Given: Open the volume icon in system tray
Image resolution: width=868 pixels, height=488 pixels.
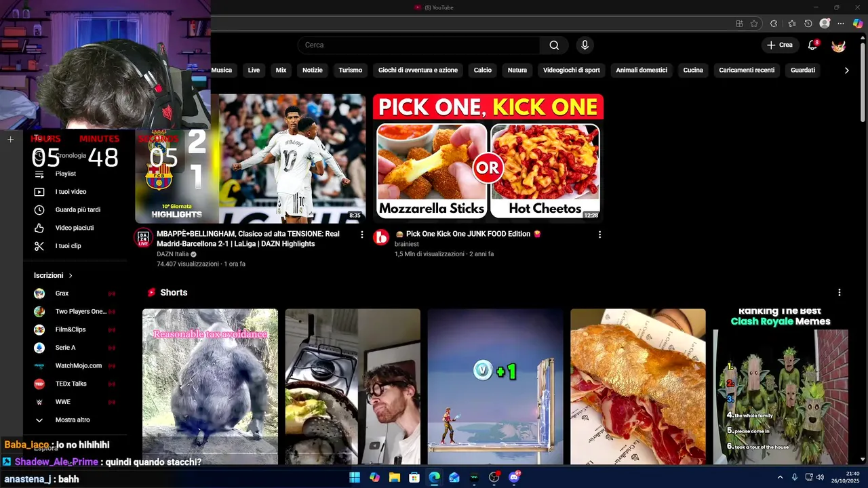Looking at the screenshot, I should pos(820,478).
